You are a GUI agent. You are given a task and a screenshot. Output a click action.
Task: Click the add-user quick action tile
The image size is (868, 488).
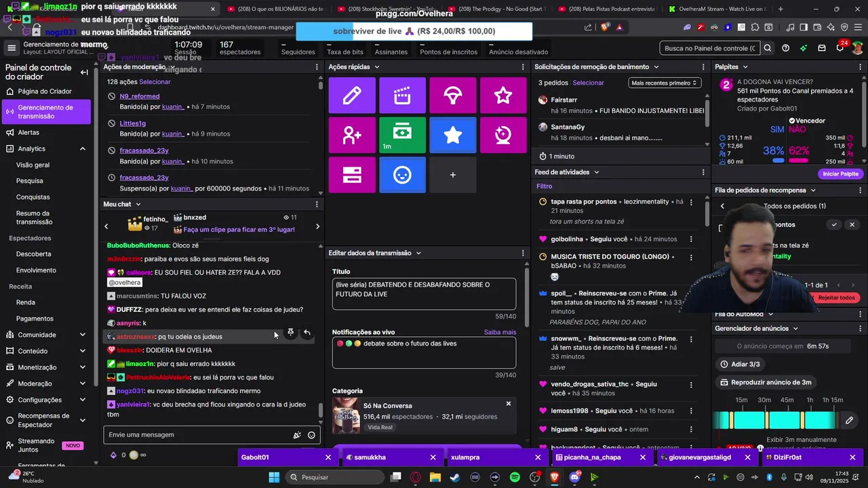pos(352,136)
